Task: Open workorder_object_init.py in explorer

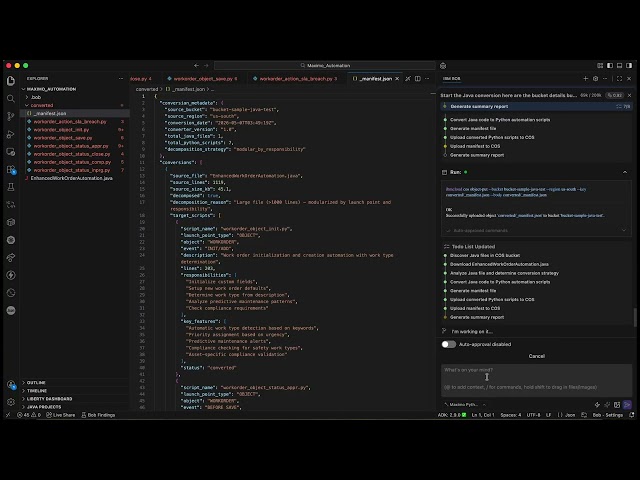Action: click(61, 129)
